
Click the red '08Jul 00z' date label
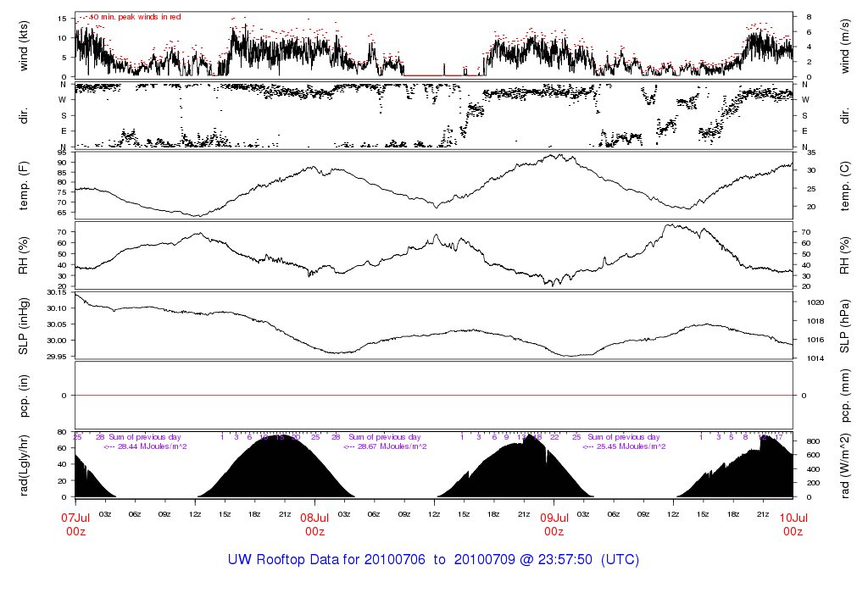tap(315, 524)
